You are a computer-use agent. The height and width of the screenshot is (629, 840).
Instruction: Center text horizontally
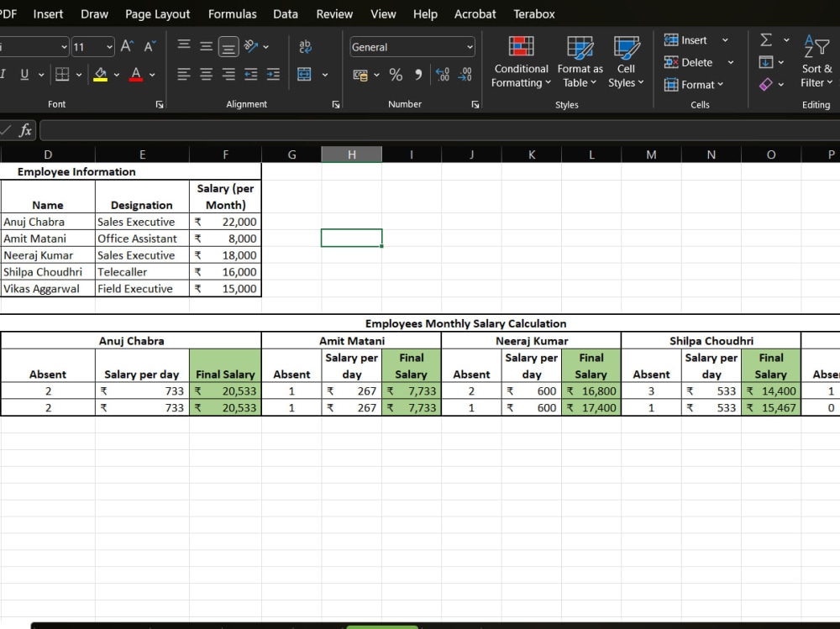(207, 75)
